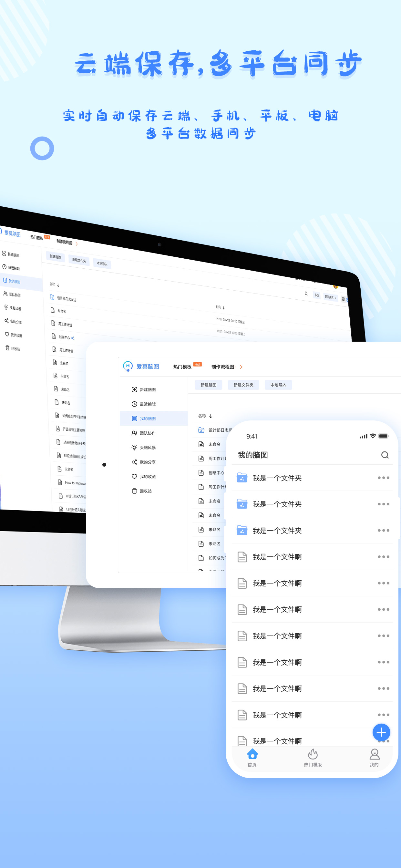
Task: Open the 首页 tab on the phone
Action: (x=252, y=758)
